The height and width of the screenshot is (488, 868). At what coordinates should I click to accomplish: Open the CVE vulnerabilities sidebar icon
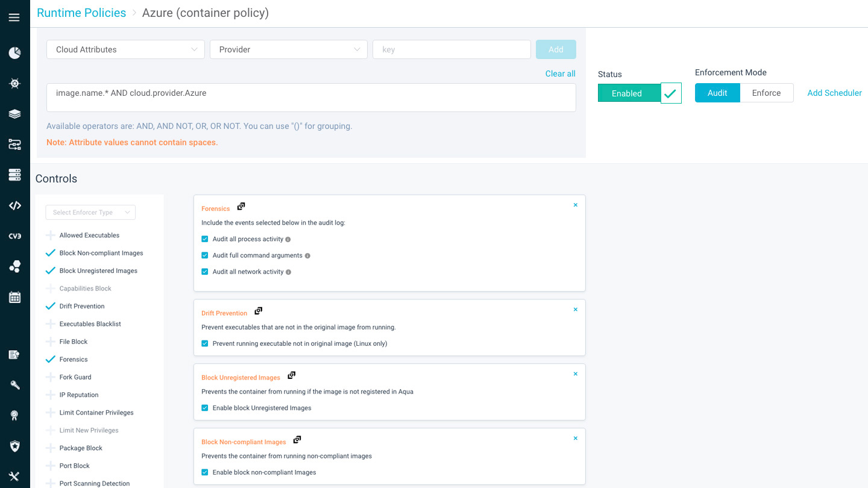click(x=14, y=236)
